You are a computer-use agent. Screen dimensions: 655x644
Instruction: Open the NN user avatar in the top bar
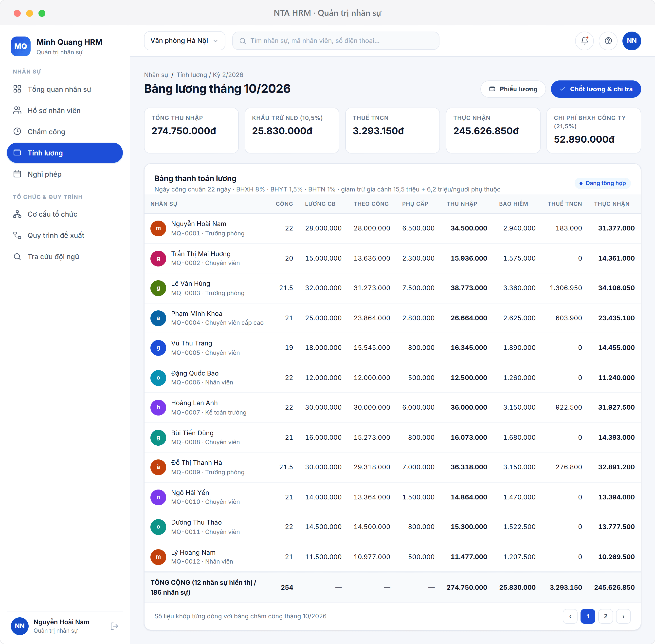[631, 41]
